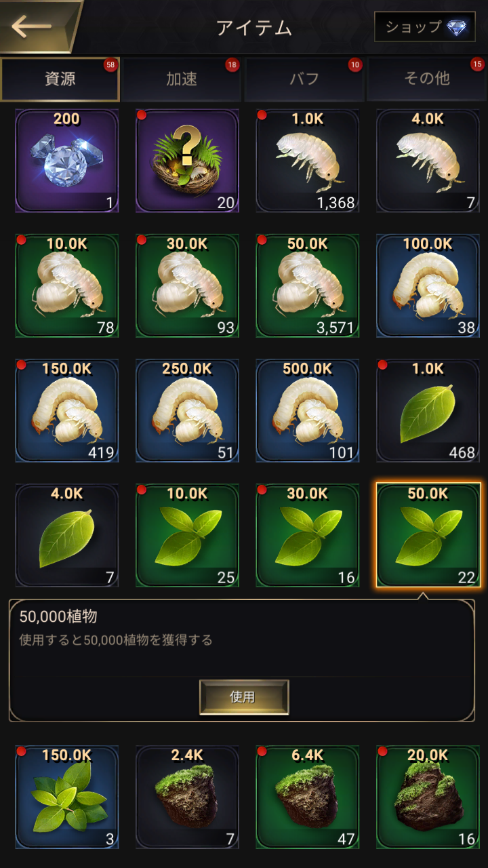Viewport: 488px width, 868px height.
Task: Click 使用 to use 50,000 plants
Action: pos(244,697)
